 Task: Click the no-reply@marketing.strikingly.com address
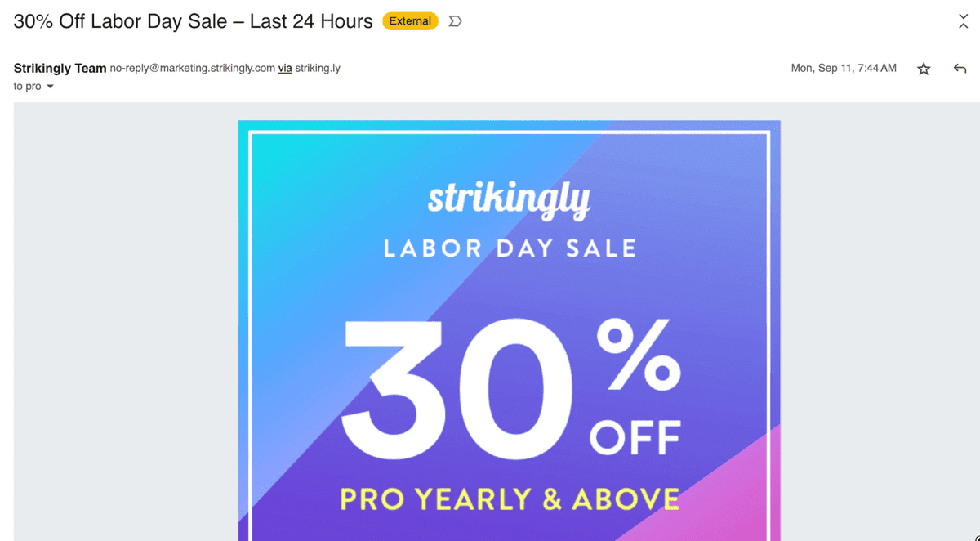(x=192, y=69)
